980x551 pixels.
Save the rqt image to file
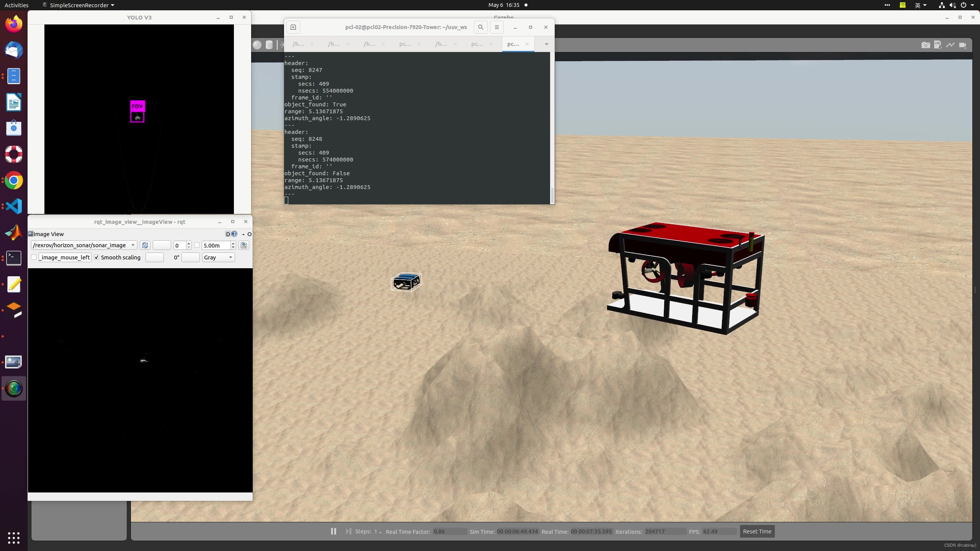[243, 245]
